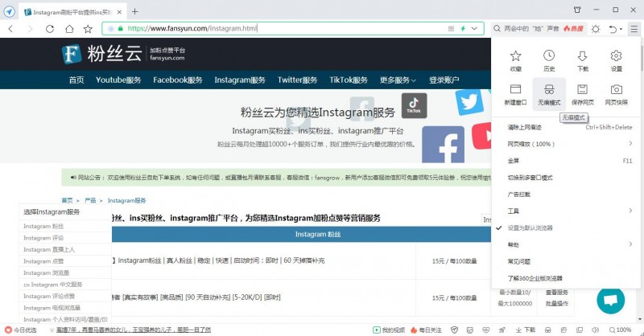Image resolution: width=644 pixels, height=336 pixels.
Task: Open the main hamburger menu button
Action: [x=634, y=29]
